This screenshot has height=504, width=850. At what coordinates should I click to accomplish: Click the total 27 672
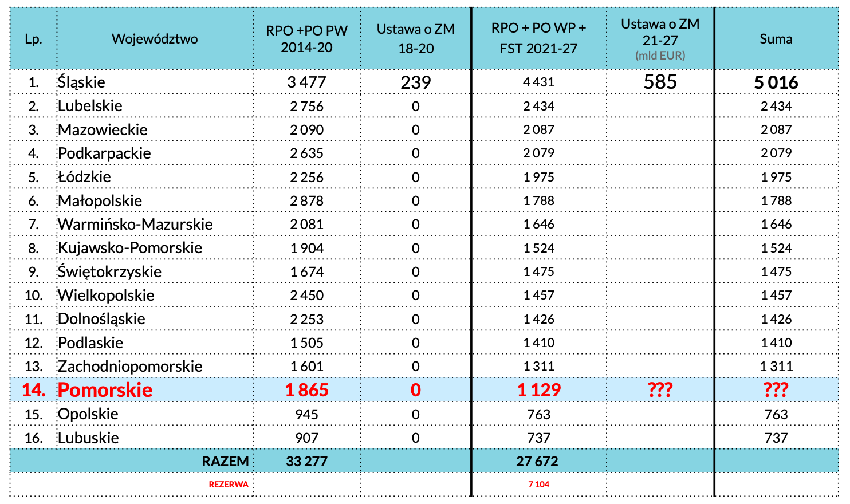point(537,462)
